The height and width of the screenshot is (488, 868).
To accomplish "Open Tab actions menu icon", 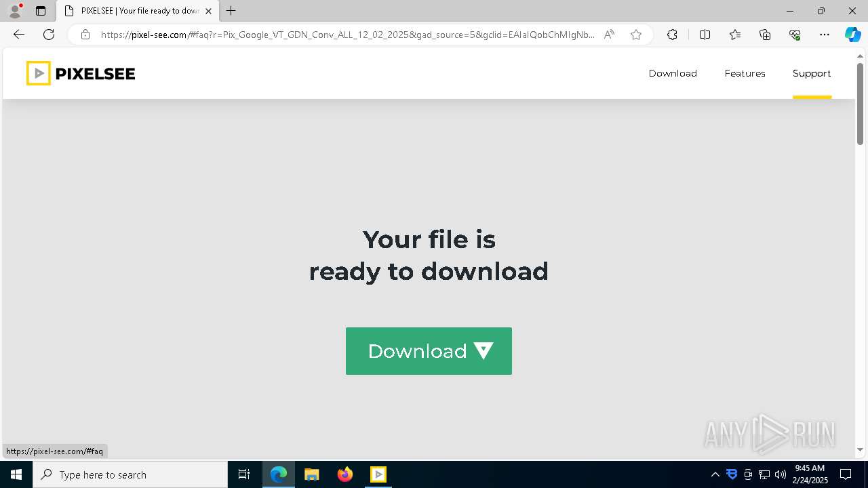I will [41, 11].
